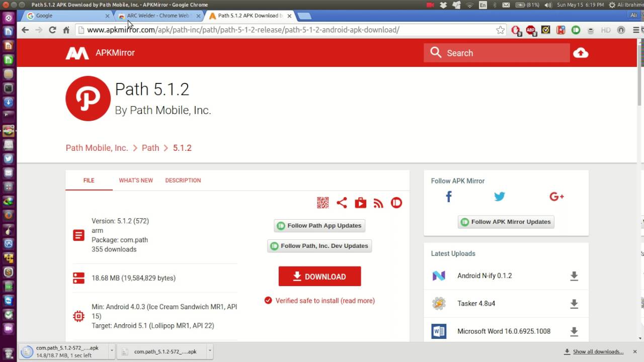
Task: Go back to previous page
Action: tap(25, 30)
